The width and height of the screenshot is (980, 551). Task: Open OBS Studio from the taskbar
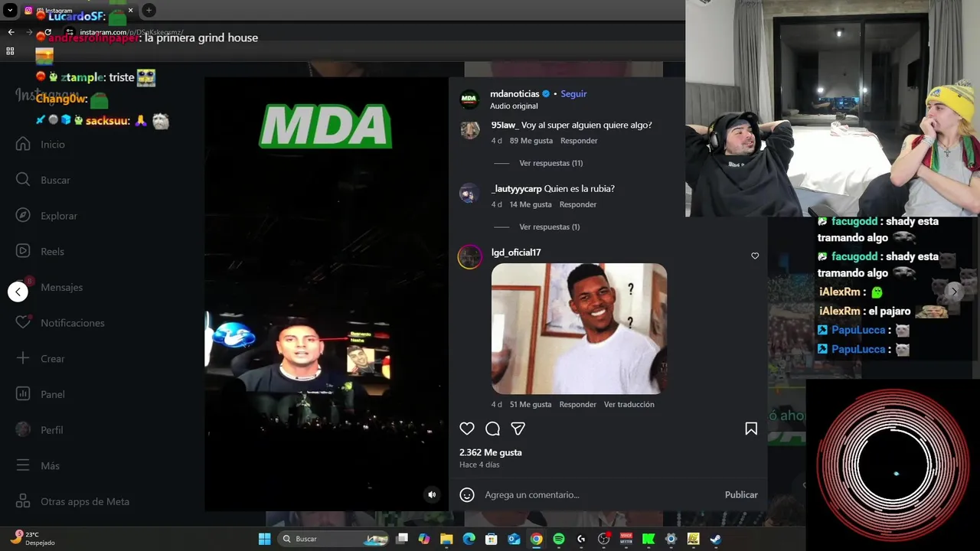click(603, 539)
